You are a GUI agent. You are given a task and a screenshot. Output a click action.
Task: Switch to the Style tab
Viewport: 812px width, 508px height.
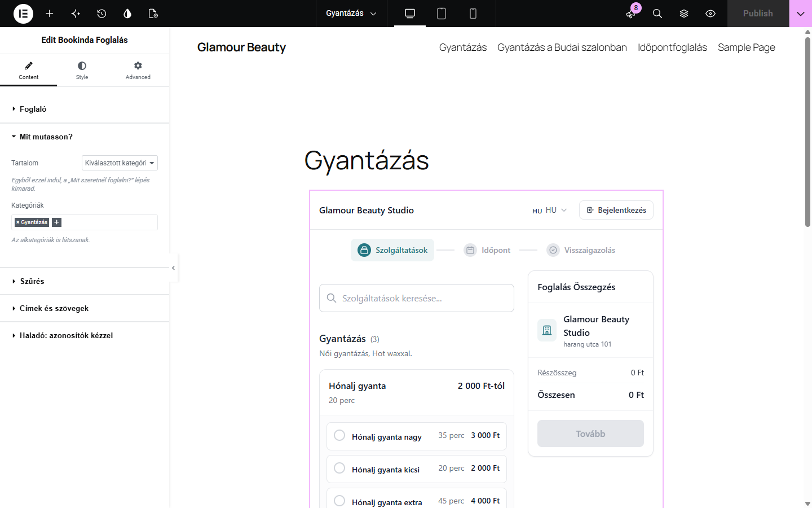tap(82, 71)
